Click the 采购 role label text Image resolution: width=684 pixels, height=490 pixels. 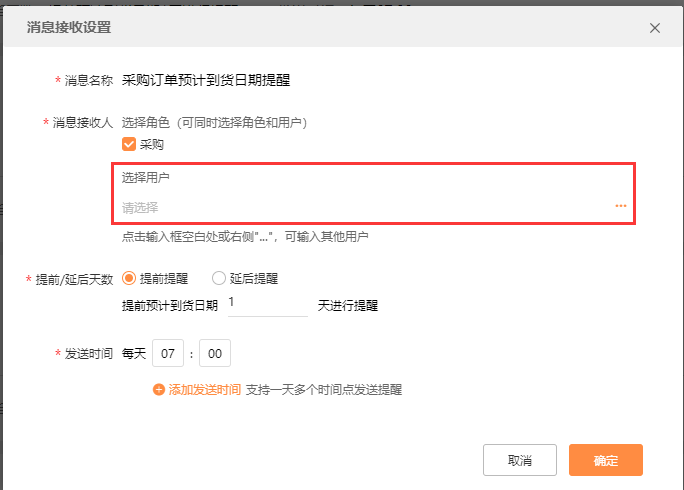click(152, 144)
